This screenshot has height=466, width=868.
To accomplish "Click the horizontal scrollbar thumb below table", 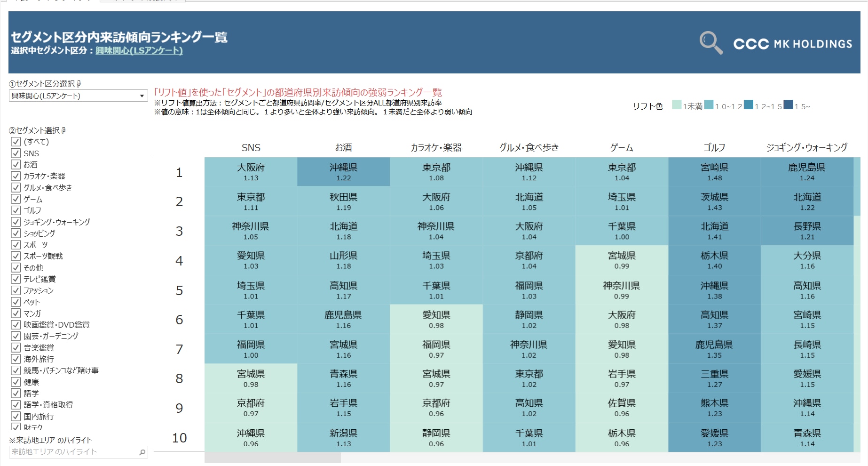I will 273,458.
